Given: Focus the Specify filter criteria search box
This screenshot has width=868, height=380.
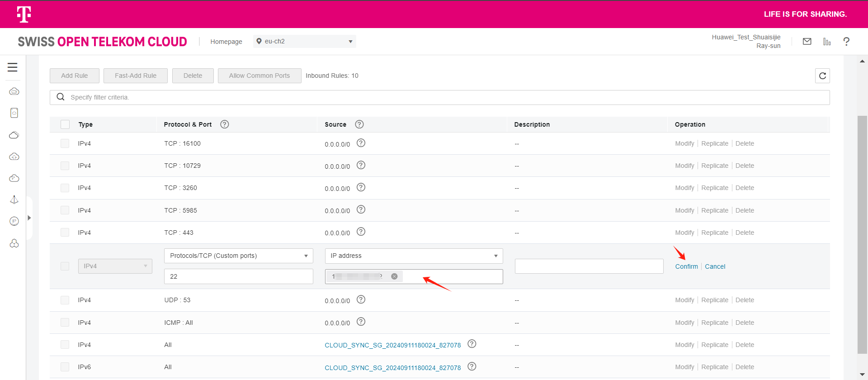Looking at the screenshot, I should (x=439, y=97).
